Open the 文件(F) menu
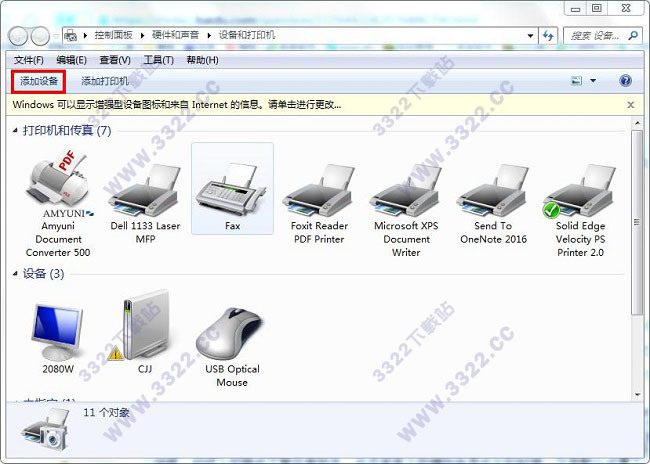The image size is (650, 464). [29, 60]
